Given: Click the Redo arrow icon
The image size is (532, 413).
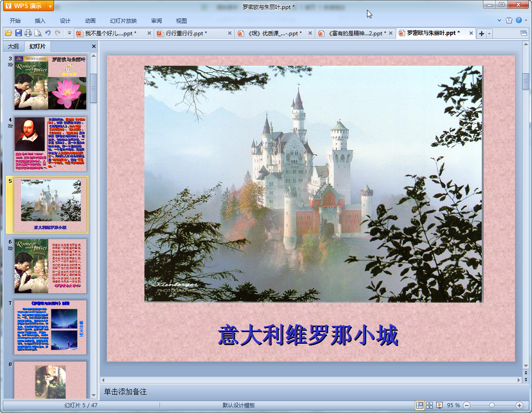Looking at the screenshot, I should tap(58, 33).
